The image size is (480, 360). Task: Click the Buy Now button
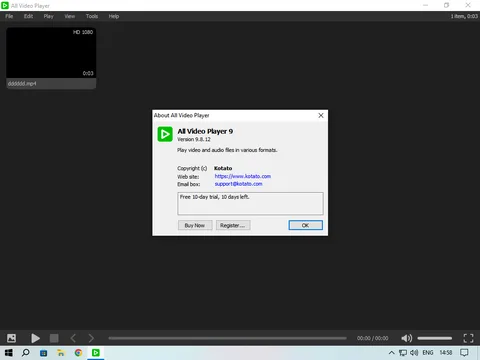pyautogui.click(x=195, y=225)
